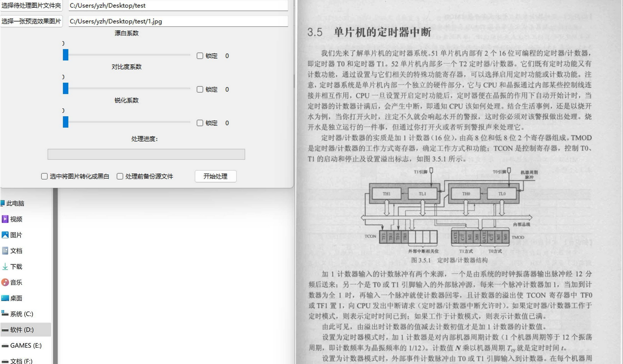Viewport: 623px width, 364px height.
Task: Click the 锐化系数 label
Action: click(127, 100)
